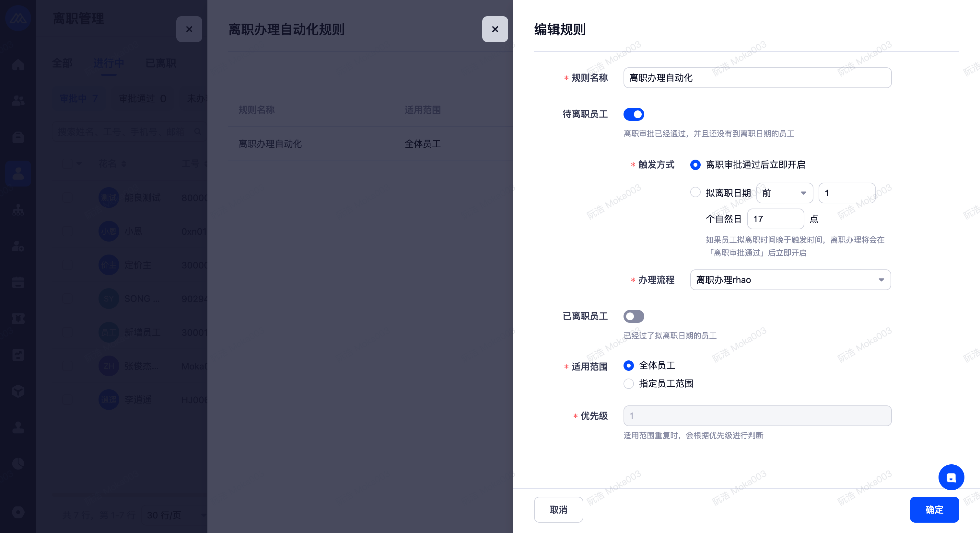Expand the 办理流程 dropdown 离职办理rhao
The width and height of the screenshot is (980, 533).
click(790, 280)
